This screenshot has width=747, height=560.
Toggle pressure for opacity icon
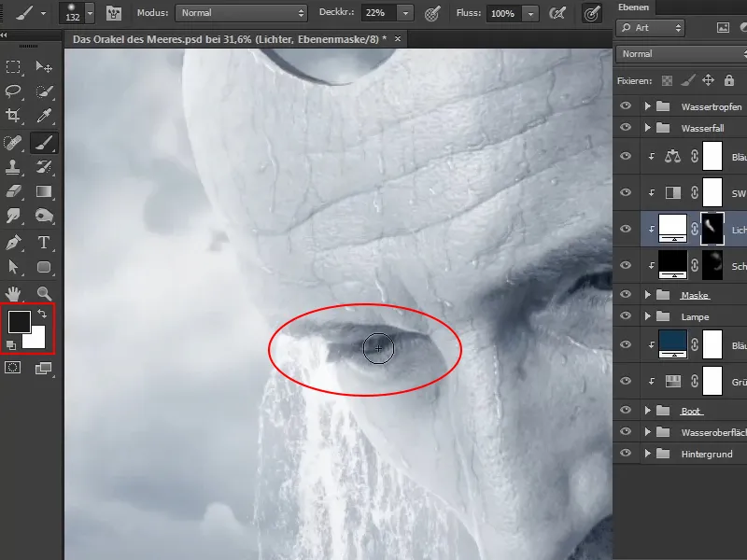point(432,13)
